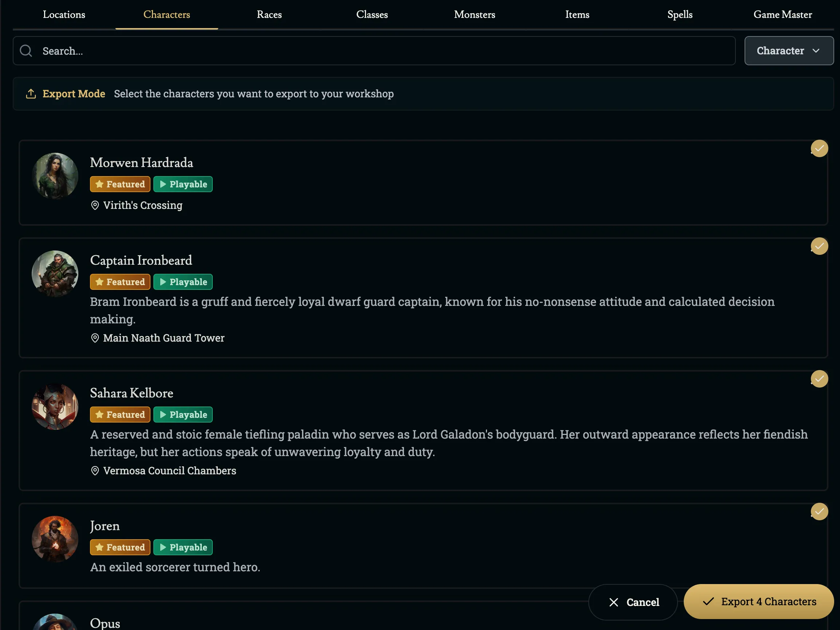Switch to the Monsters tab

474,15
